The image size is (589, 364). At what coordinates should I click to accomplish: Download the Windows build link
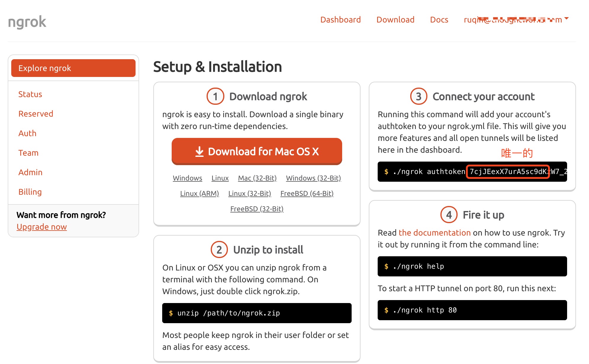[x=187, y=178]
